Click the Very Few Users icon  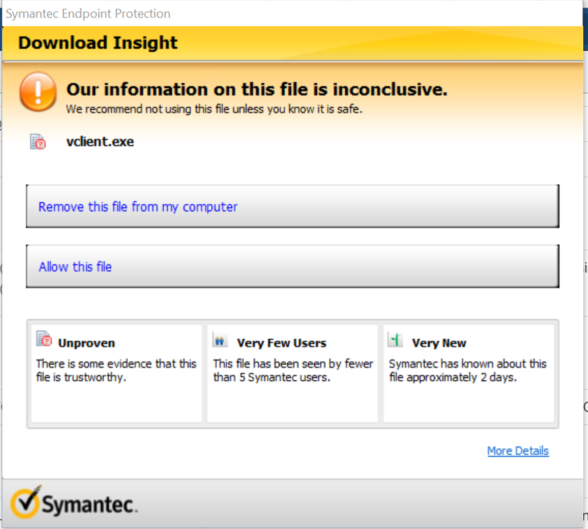[220, 340]
